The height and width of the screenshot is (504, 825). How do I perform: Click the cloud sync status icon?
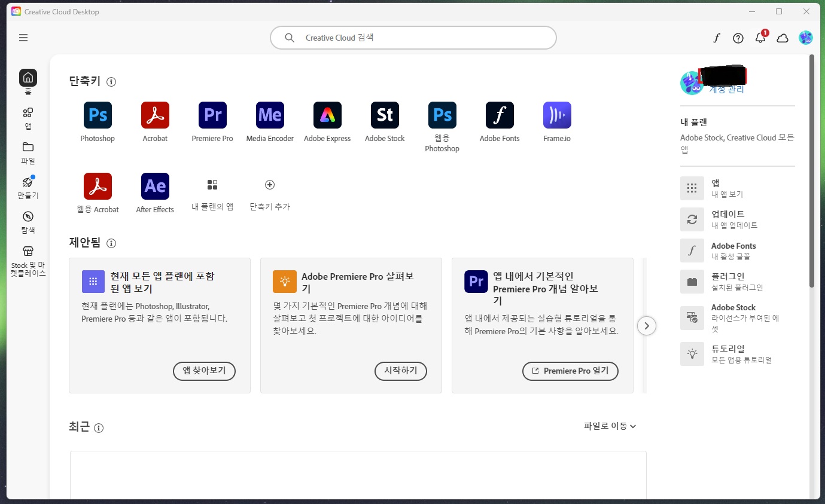783,38
